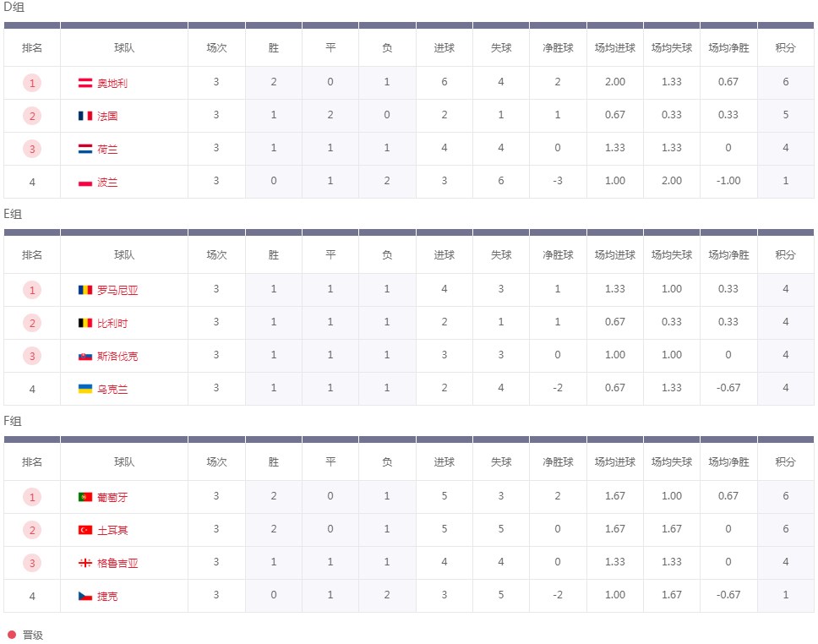Screen dimensions: 818x644
Task: Open the 斯洛伐克 team link
Action: click(x=117, y=356)
